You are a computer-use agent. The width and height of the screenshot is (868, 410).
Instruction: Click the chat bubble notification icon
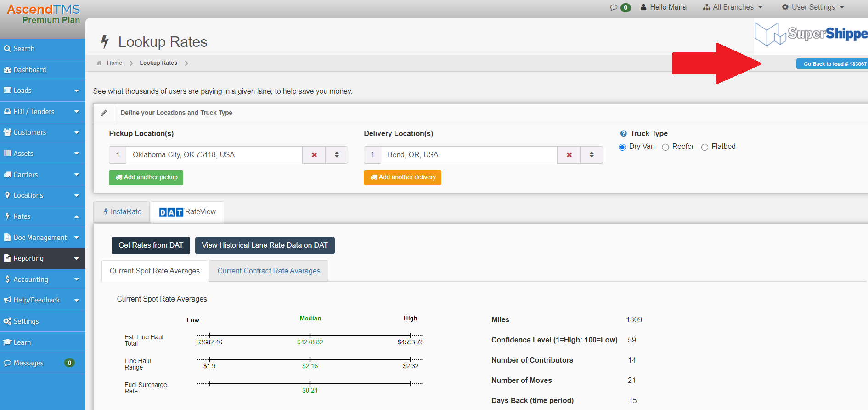click(x=614, y=7)
